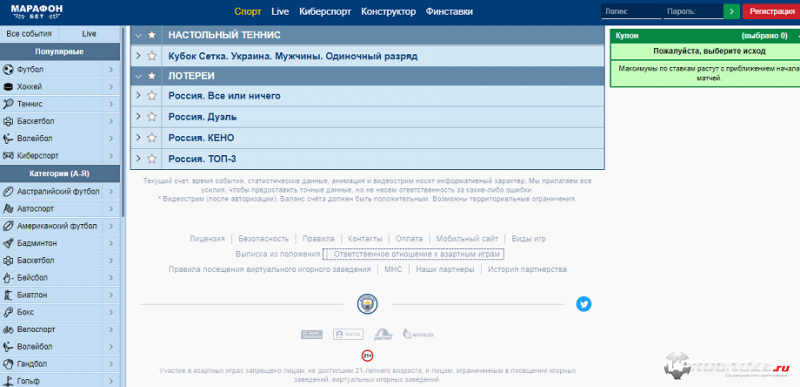Toggle favorite star for НАСТОЛЬНЫЙ ТЕННИС
This screenshot has width=800, height=387.
(152, 35)
